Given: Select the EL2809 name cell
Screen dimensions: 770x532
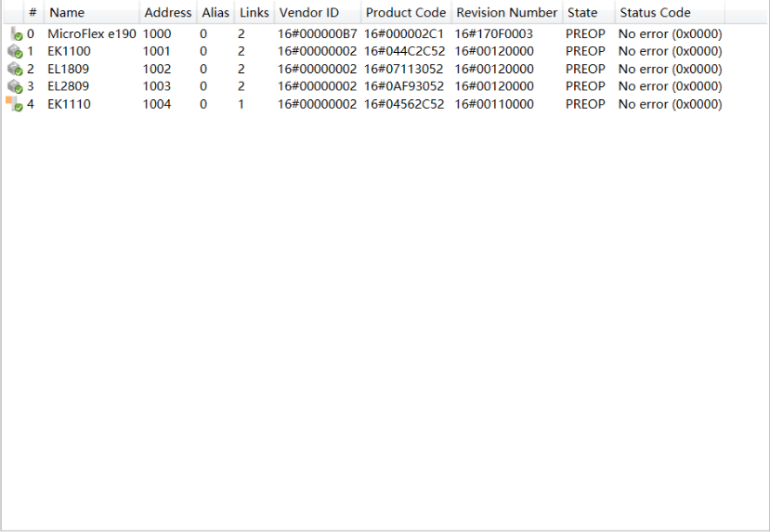Looking at the screenshot, I should (68, 86).
